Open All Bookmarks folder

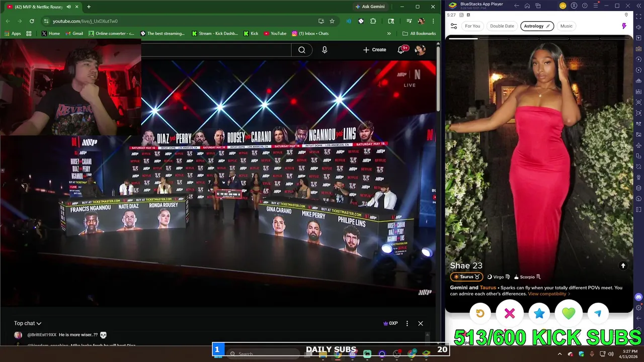tap(419, 34)
